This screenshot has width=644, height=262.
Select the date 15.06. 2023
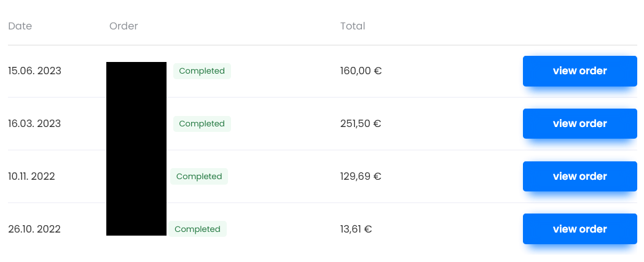[x=34, y=71]
